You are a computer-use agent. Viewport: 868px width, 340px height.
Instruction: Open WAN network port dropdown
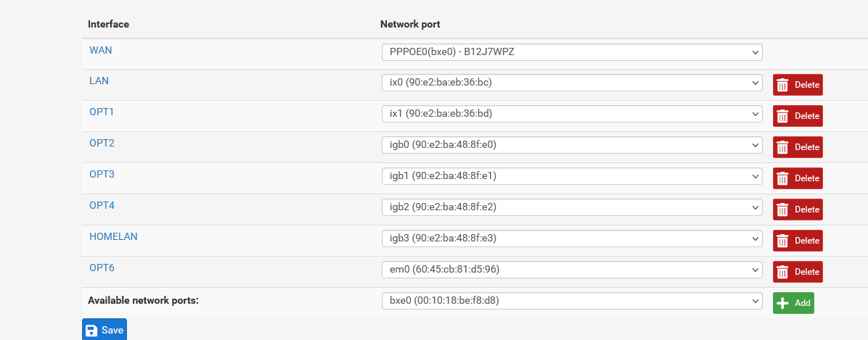click(x=572, y=52)
